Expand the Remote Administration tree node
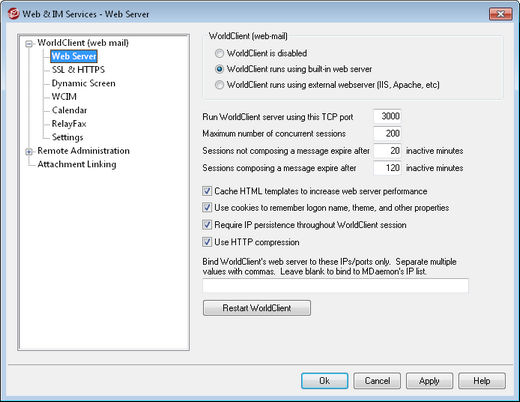Image resolution: width=520 pixels, height=402 pixels. click(x=29, y=152)
